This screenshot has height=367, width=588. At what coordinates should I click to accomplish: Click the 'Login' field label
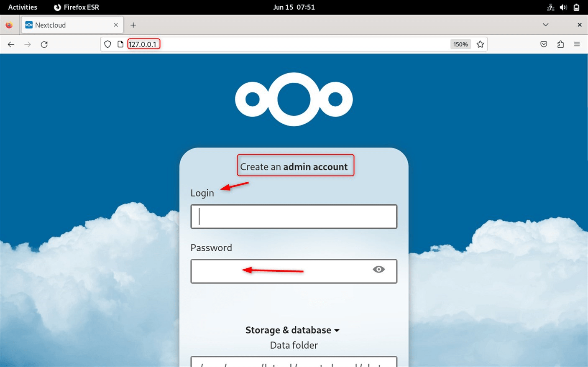tap(202, 193)
